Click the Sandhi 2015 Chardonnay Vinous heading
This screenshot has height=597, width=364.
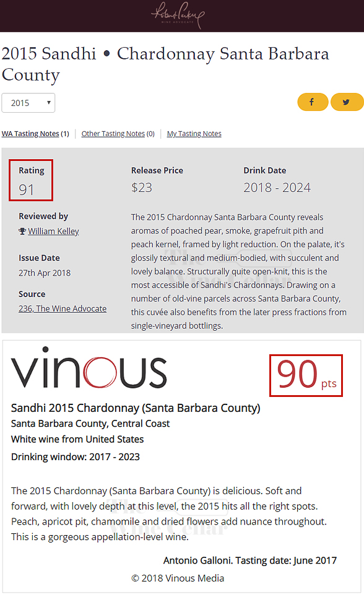coord(136,407)
